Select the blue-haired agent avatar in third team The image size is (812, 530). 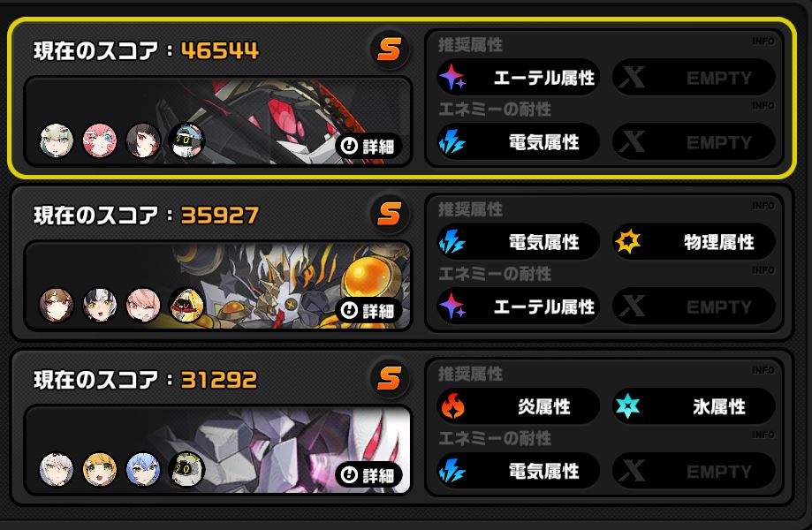[143, 469]
